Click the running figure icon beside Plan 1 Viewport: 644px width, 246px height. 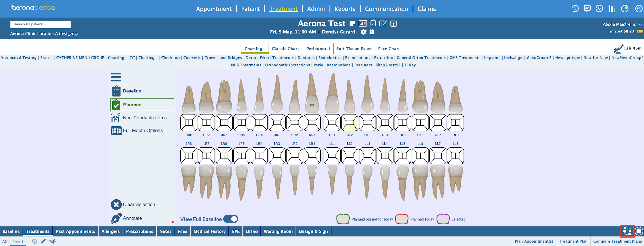tap(53, 241)
